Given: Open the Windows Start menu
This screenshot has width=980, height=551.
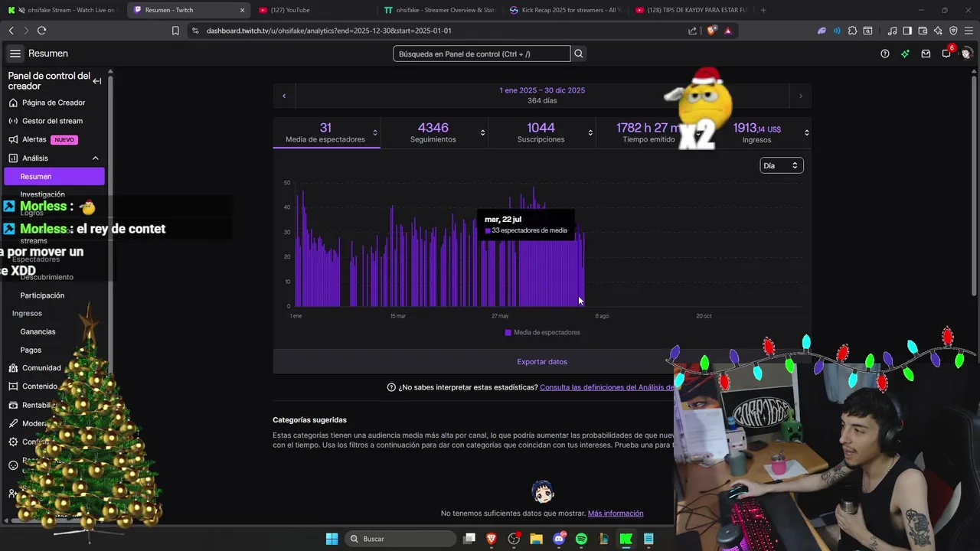Looking at the screenshot, I should pos(332,539).
